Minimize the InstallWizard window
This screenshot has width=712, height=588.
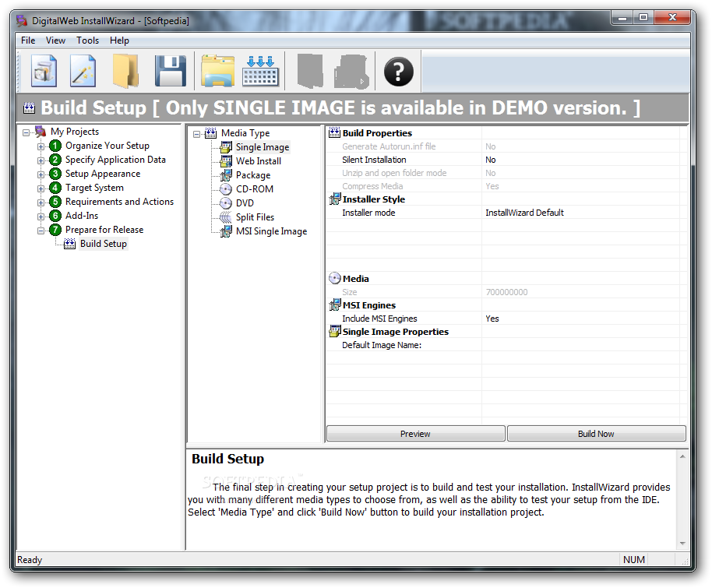tap(622, 18)
